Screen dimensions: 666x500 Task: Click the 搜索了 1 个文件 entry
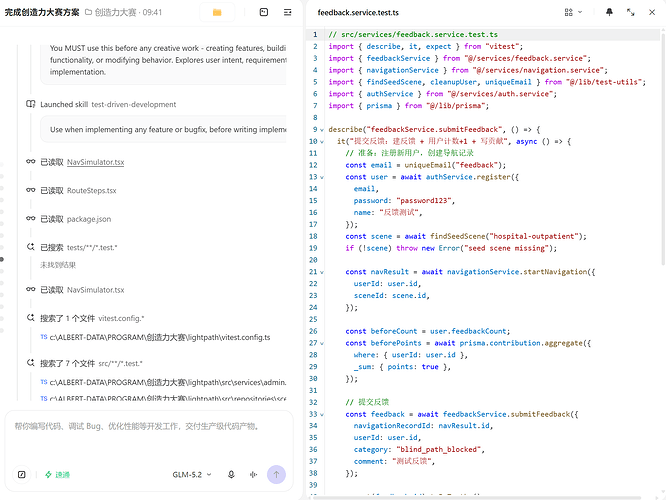coord(92,318)
